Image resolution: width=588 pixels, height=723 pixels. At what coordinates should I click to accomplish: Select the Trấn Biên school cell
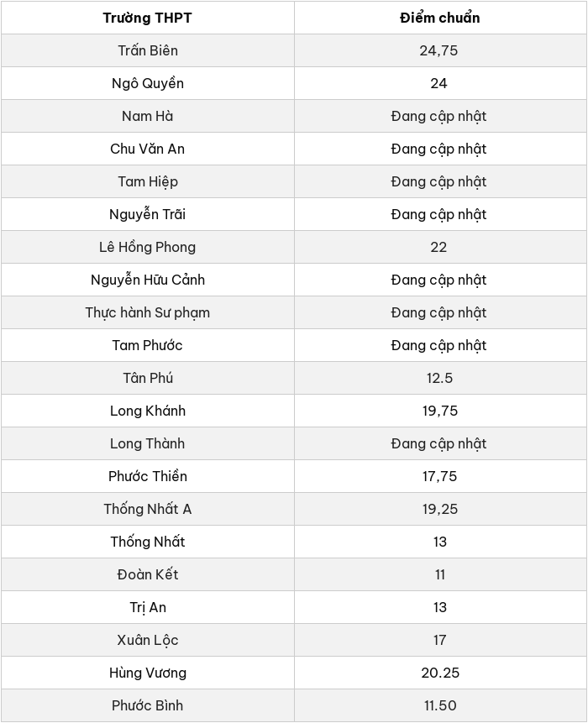[x=148, y=50]
